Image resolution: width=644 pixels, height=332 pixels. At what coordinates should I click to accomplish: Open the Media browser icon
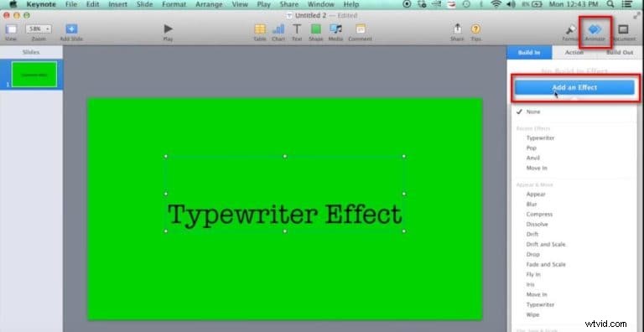[x=335, y=29]
